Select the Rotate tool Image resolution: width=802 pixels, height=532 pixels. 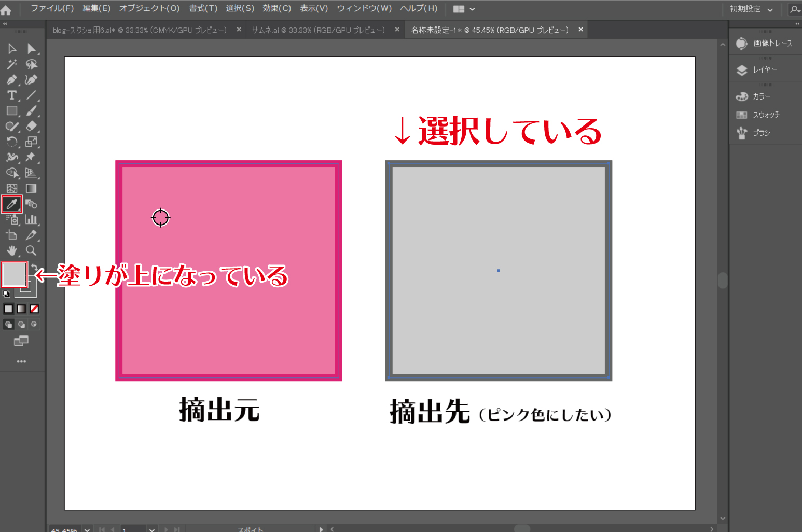12,142
